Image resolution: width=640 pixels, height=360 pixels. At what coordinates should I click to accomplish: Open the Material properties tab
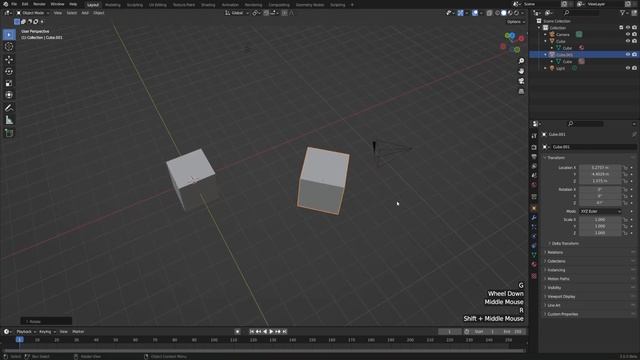[534, 264]
